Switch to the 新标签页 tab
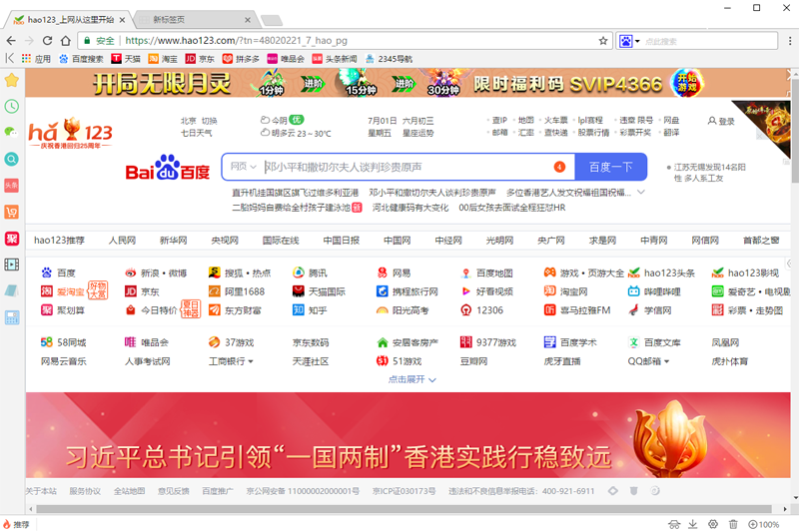 (x=195, y=20)
